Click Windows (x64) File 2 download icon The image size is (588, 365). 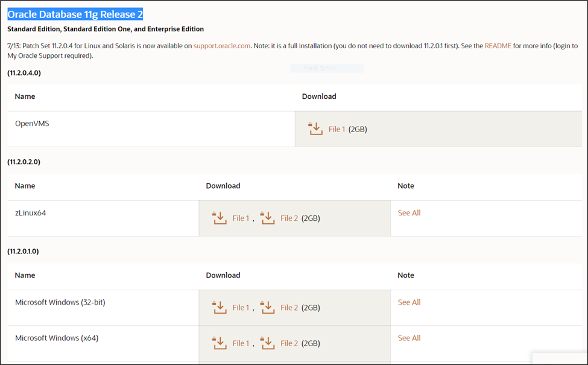[267, 343]
